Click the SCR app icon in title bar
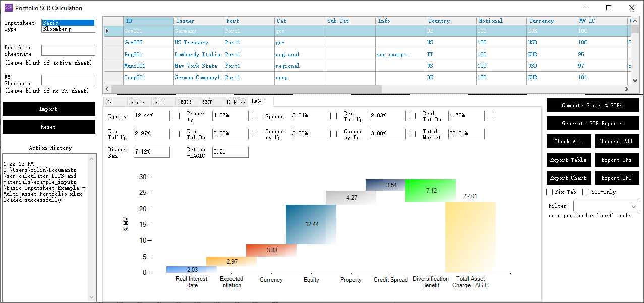This screenshot has width=644, height=303. coord(9,8)
